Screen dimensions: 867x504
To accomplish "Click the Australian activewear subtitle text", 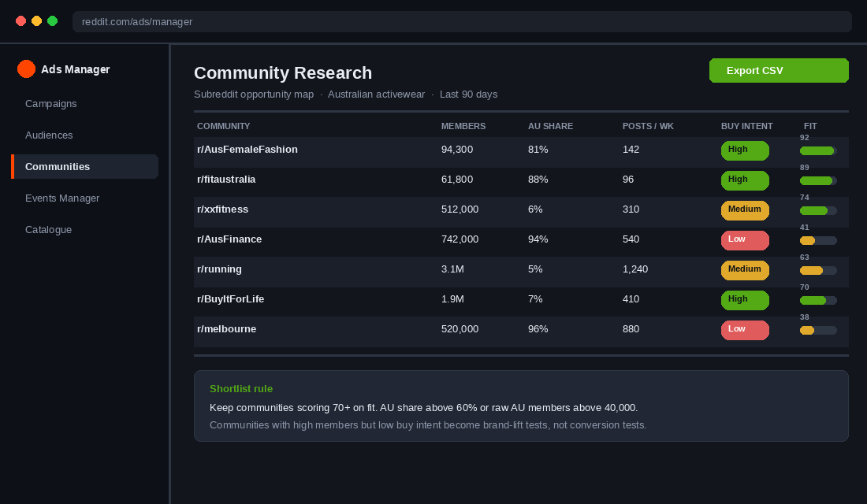I will 376,94.
